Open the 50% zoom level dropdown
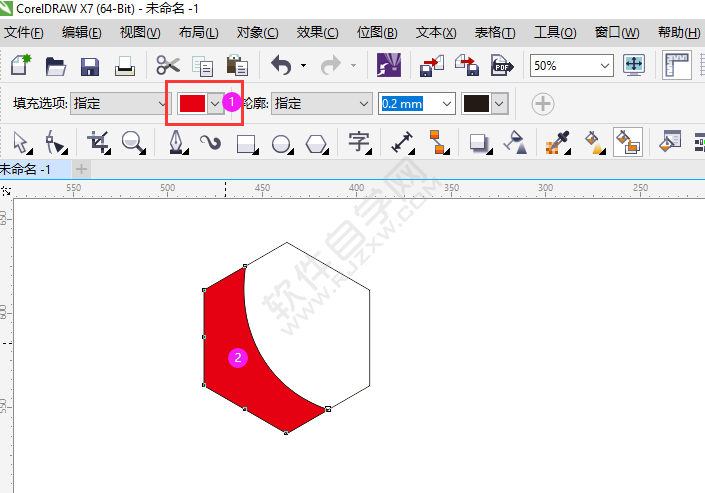705x493 pixels. (x=571, y=66)
